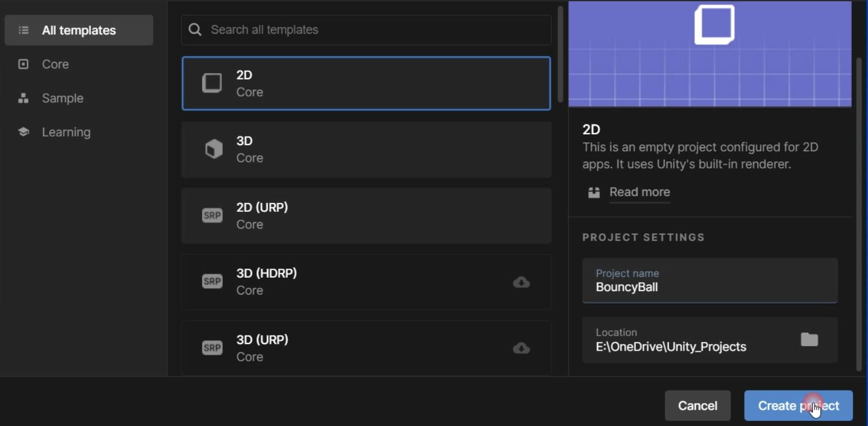The width and height of the screenshot is (868, 426).
Task: Click the download cloud icon on 3D (URP)
Action: pyautogui.click(x=521, y=349)
